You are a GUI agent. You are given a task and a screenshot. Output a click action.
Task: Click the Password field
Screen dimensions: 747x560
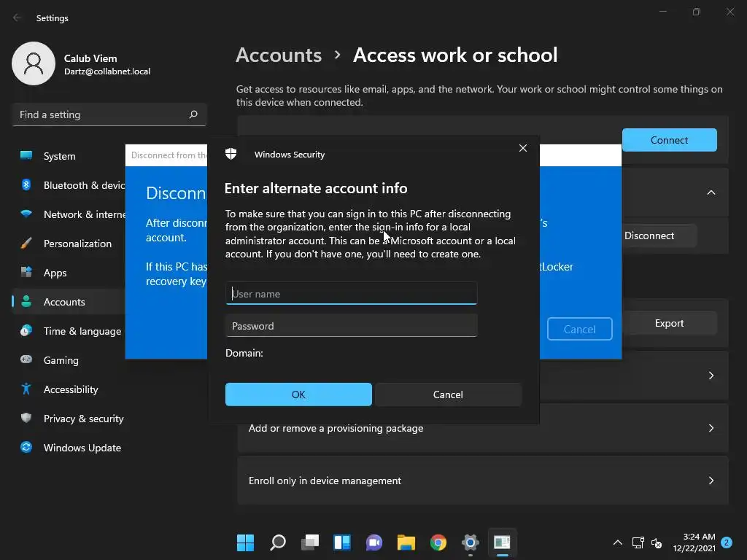[351, 326]
